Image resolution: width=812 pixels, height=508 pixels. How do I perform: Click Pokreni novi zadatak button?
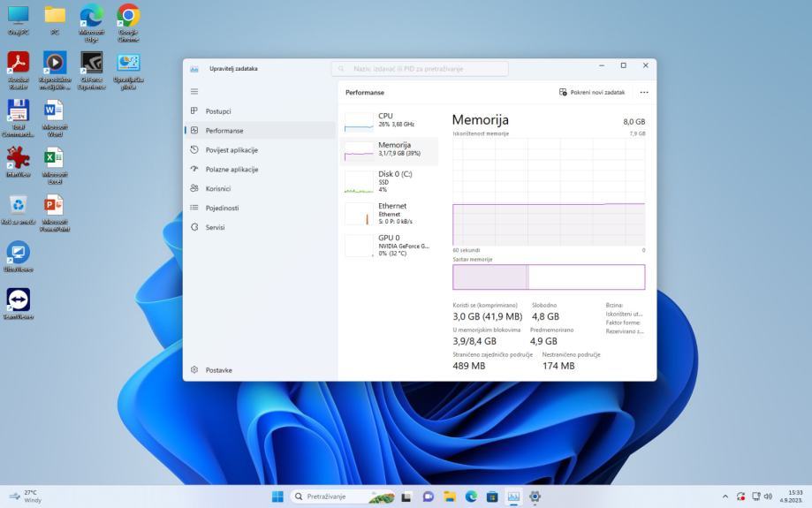[592, 93]
